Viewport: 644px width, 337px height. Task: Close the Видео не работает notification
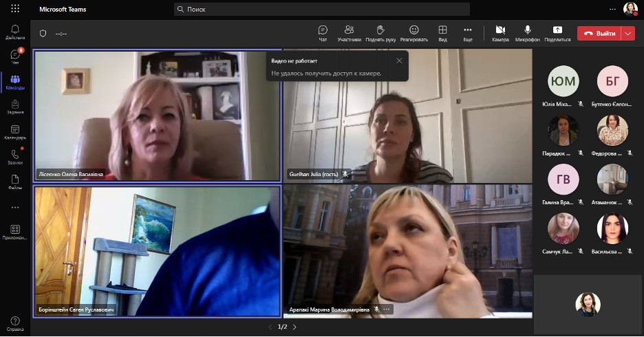[399, 61]
